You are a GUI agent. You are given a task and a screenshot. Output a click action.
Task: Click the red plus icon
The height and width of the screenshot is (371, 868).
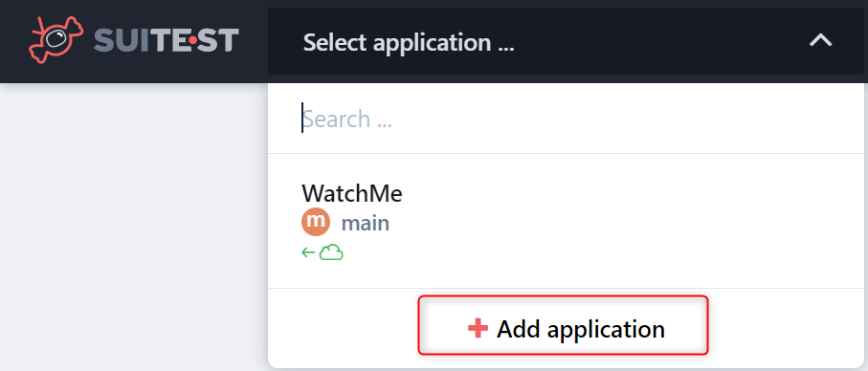[x=478, y=328]
